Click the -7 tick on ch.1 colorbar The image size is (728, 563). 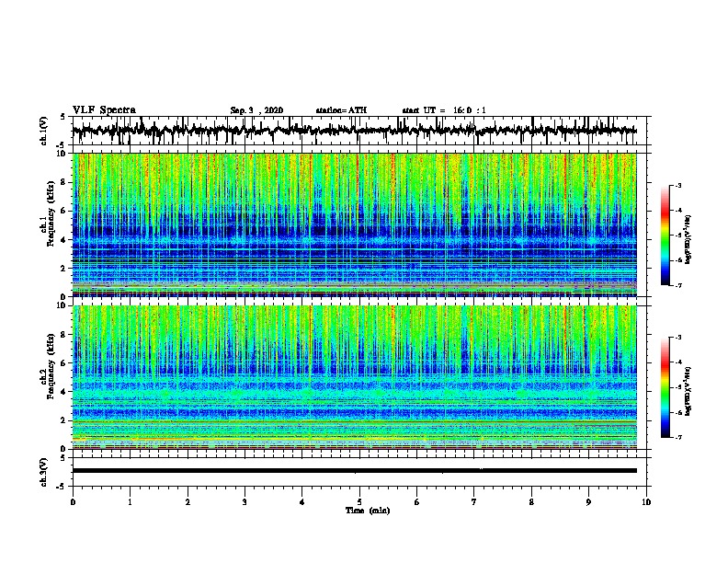[x=677, y=285]
